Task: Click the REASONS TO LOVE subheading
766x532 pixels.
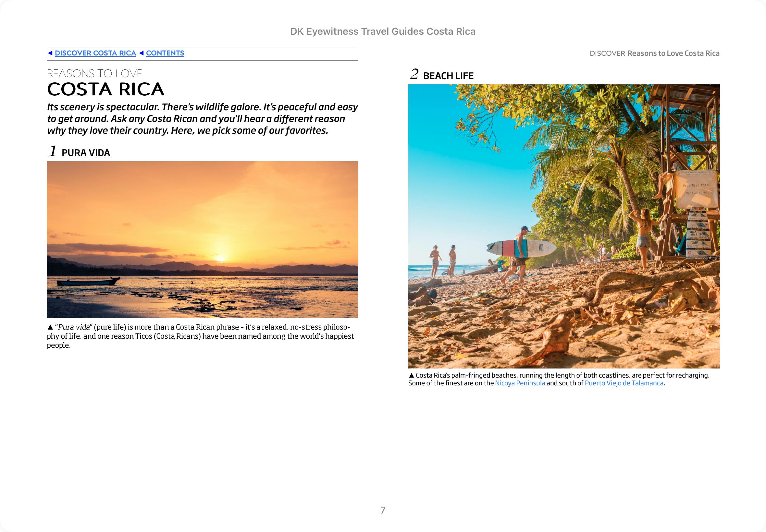Action: point(94,73)
